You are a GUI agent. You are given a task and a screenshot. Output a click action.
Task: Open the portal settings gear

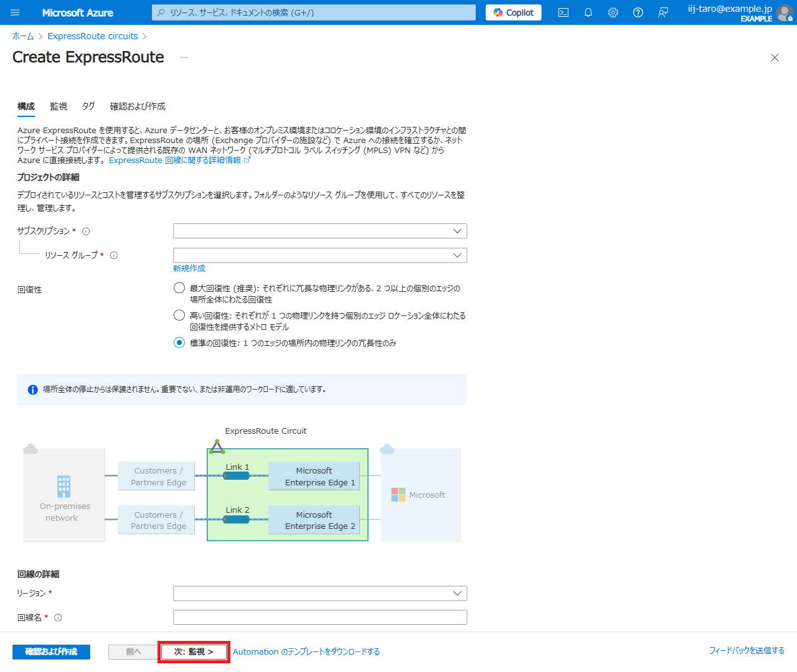tap(613, 12)
